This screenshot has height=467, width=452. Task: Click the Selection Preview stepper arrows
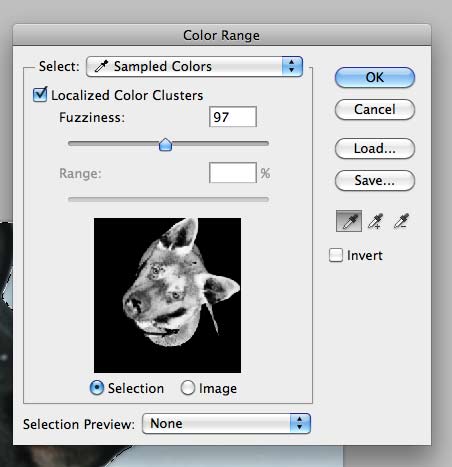300,424
